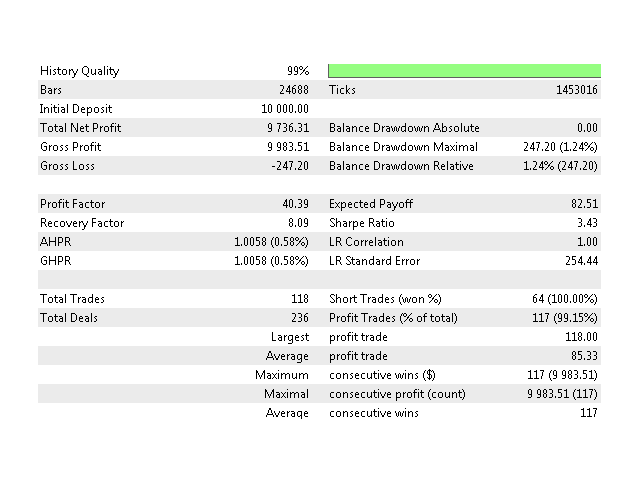Image resolution: width=640 pixels, height=480 pixels.
Task: Select the Ticks count 1453016
Action: tap(574, 90)
